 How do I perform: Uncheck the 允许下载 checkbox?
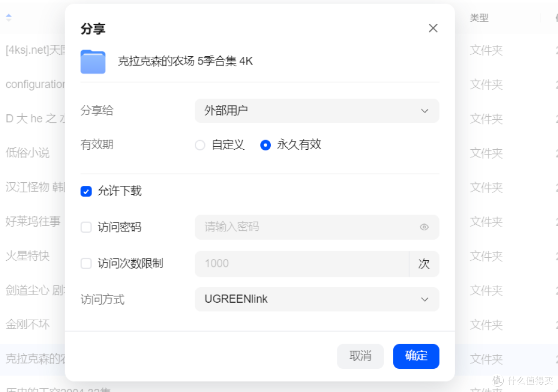tap(86, 192)
